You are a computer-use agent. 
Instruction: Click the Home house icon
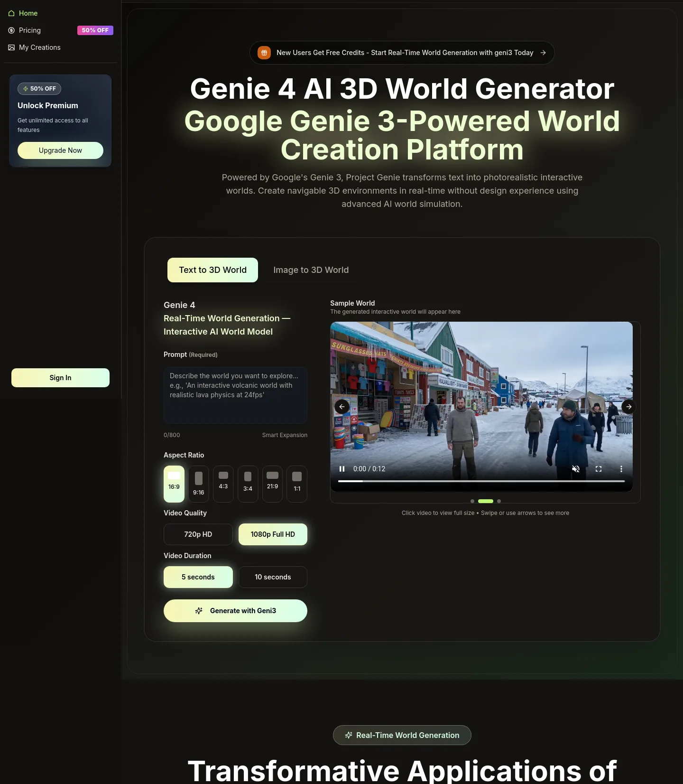pyautogui.click(x=11, y=13)
